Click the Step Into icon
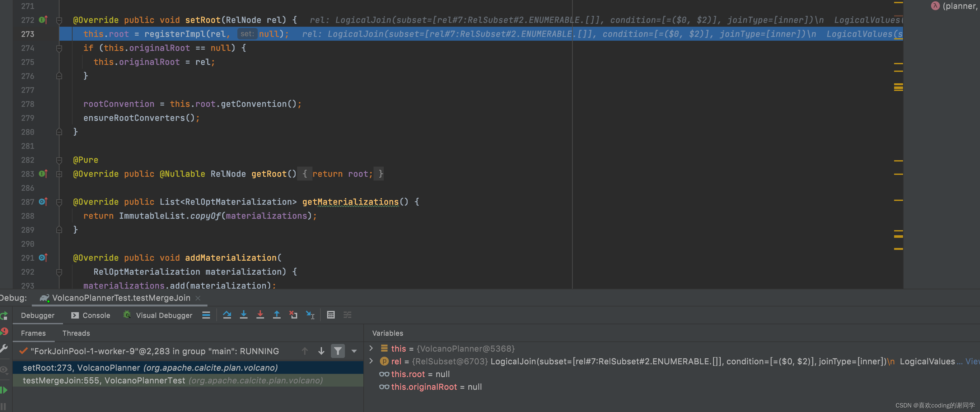The width and height of the screenshot is (980, 412). pos(243,315)
